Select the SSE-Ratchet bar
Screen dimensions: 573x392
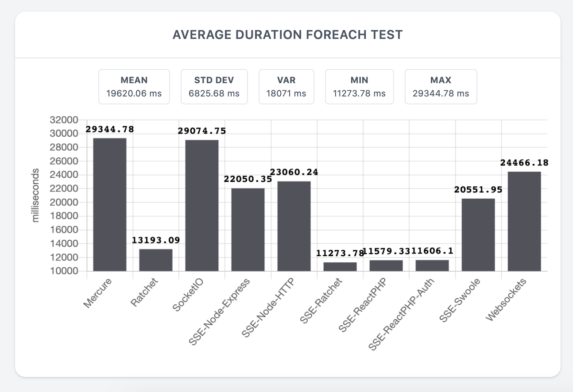click(x=340, y=267)
